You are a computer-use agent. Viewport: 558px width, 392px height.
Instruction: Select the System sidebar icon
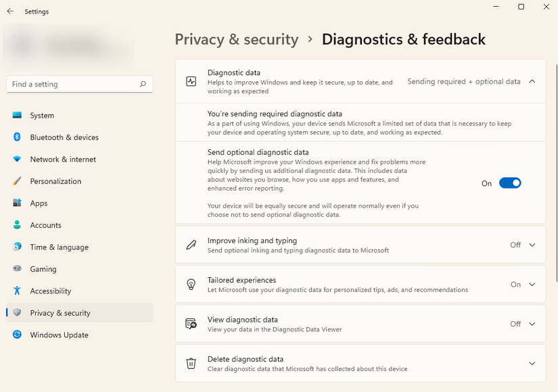pyautogui.click(x=18, y=116)
